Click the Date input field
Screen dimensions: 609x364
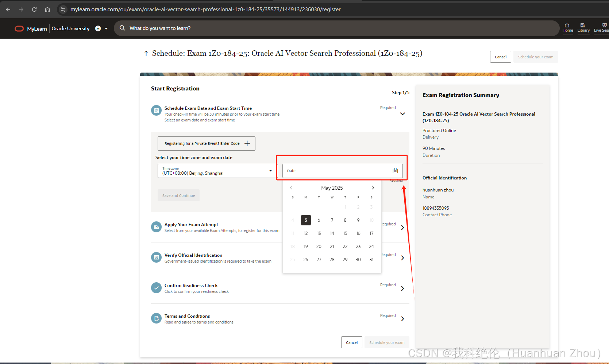click(x=342, y=171)
